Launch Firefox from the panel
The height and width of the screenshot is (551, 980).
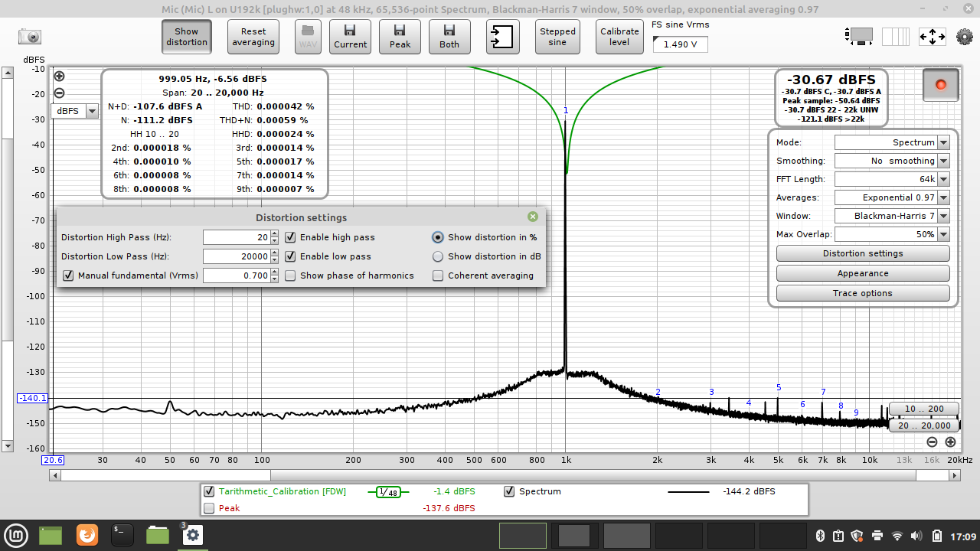coord(87,535)
